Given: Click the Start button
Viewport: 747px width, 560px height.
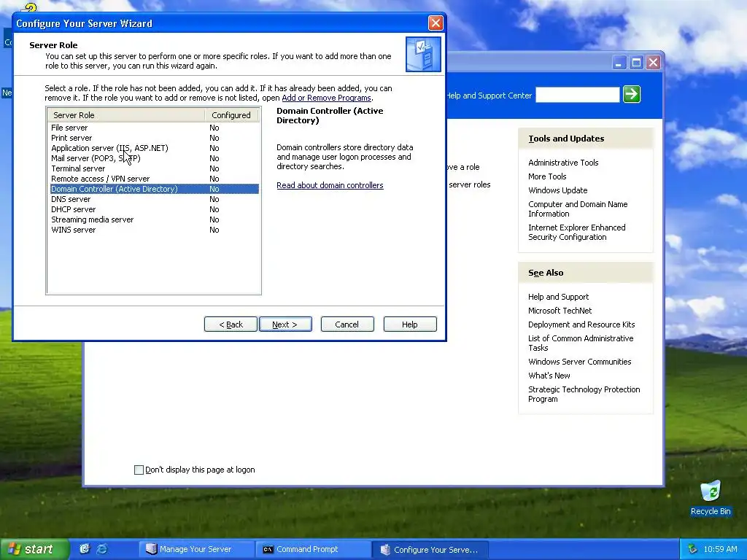Looking at the screenshot, I should pyautogui.click(x=34, y=549).
